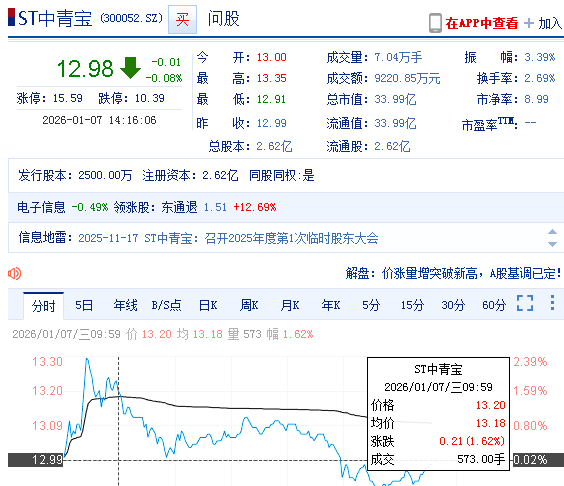Show the 月K monthly chart tab
The image size is (564, 486).
[x=290, y=305]
